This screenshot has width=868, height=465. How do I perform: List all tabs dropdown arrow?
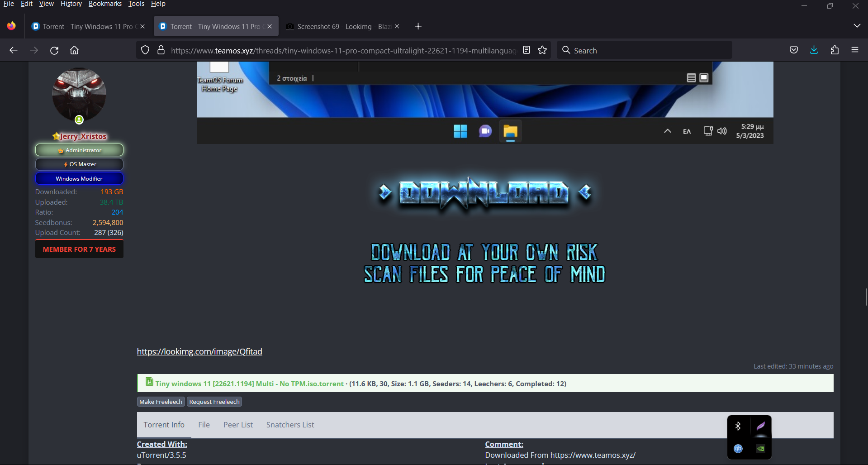click(x=857, y=26)
